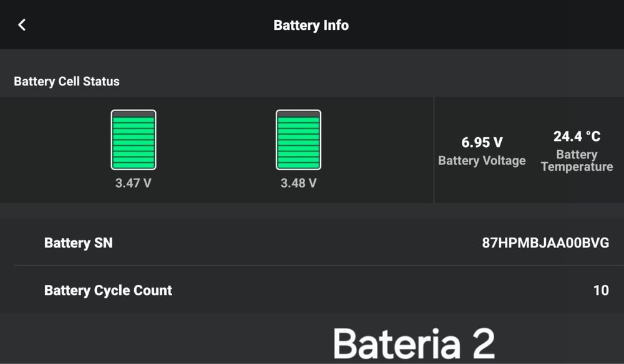This screenshot has height=364, width=624.
Task: Select the second battery cell icon
Action: pos(298,140)
